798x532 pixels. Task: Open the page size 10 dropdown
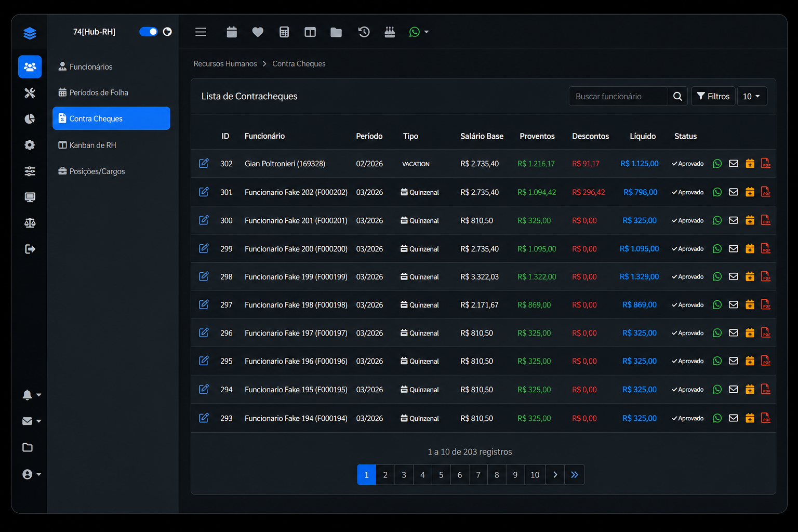[752, 96]
